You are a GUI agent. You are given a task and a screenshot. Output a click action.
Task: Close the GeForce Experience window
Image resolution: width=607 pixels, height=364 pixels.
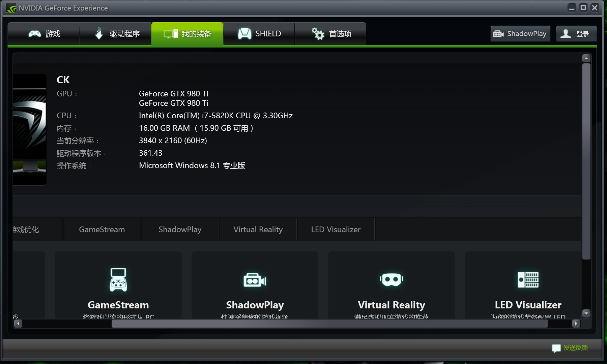595,8
